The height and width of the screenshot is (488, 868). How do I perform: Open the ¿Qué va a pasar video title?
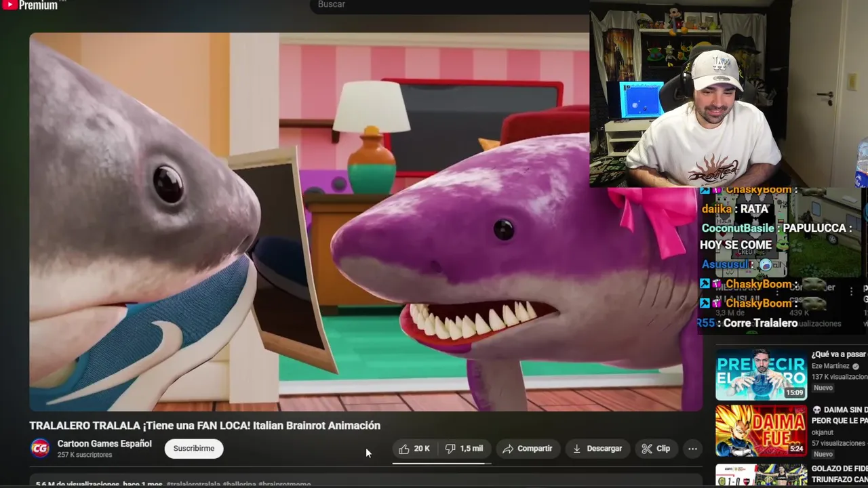point(839,354)
